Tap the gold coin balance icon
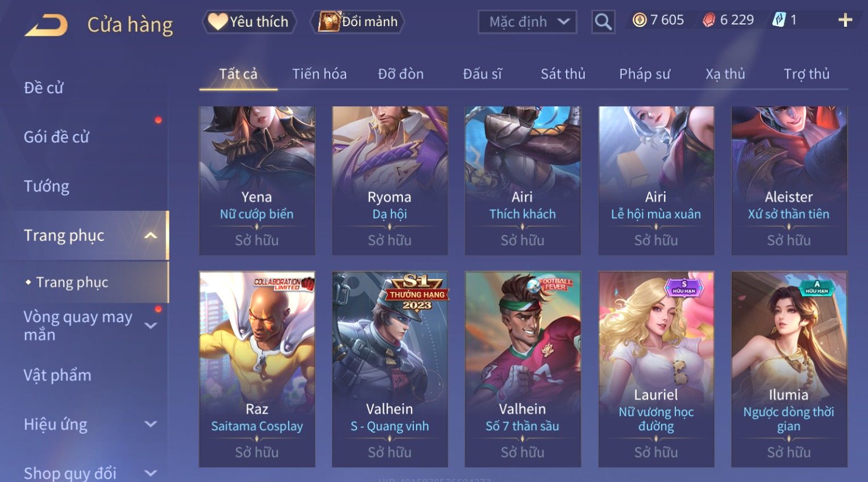The image size is (868, 482). click(639, 20)
